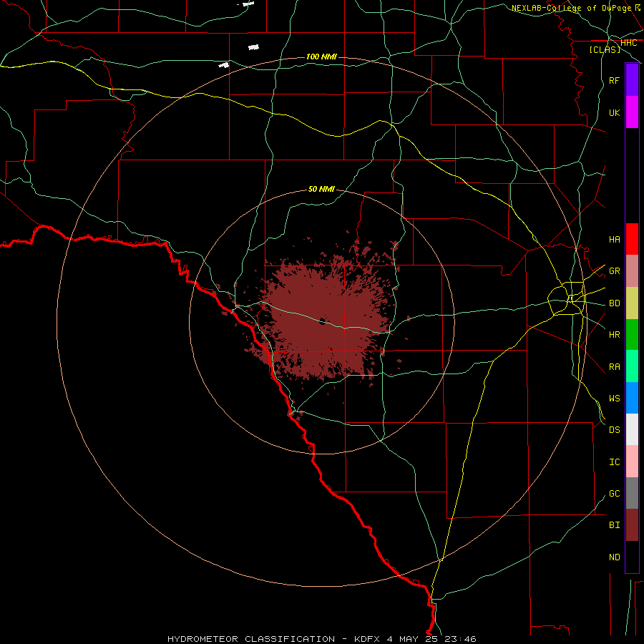Click the 'NEXLAB-College of DuPage' text
Viewport: 644px width, 644px height.
[571, 8]
